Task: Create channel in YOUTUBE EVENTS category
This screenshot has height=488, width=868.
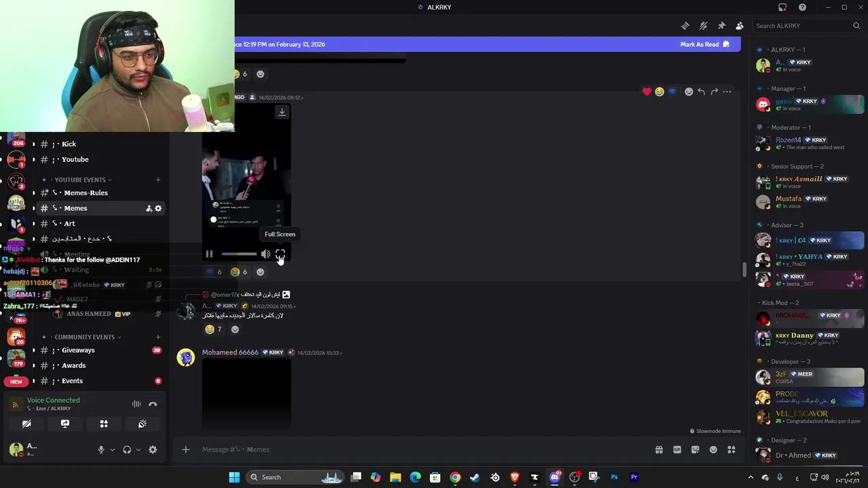Action: pos(158,180)
